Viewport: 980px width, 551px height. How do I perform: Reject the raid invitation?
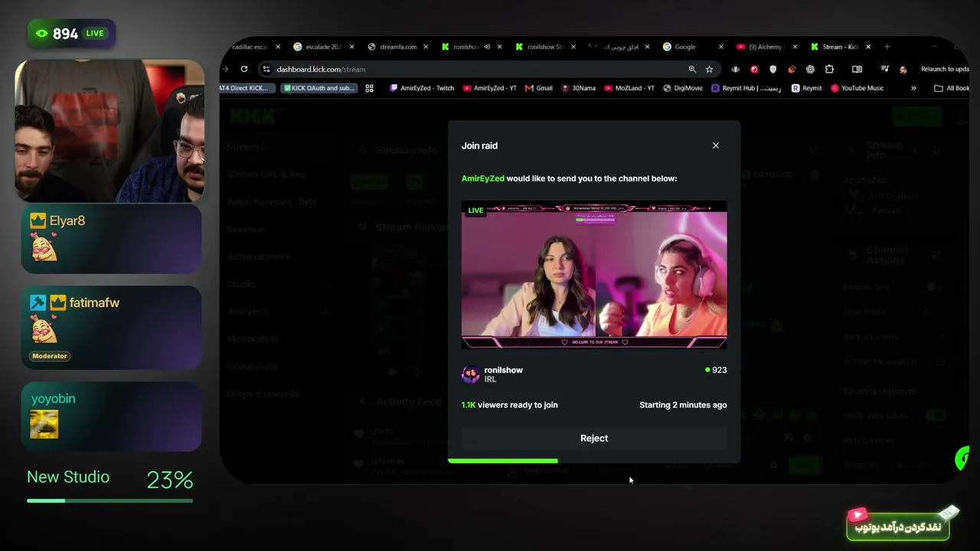tap(594, 439)
